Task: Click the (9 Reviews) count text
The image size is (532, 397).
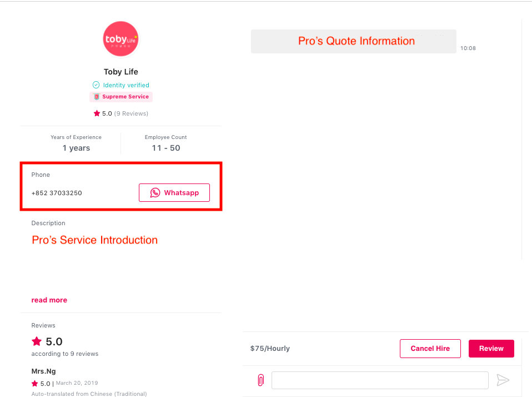Action: pos(131,113)
